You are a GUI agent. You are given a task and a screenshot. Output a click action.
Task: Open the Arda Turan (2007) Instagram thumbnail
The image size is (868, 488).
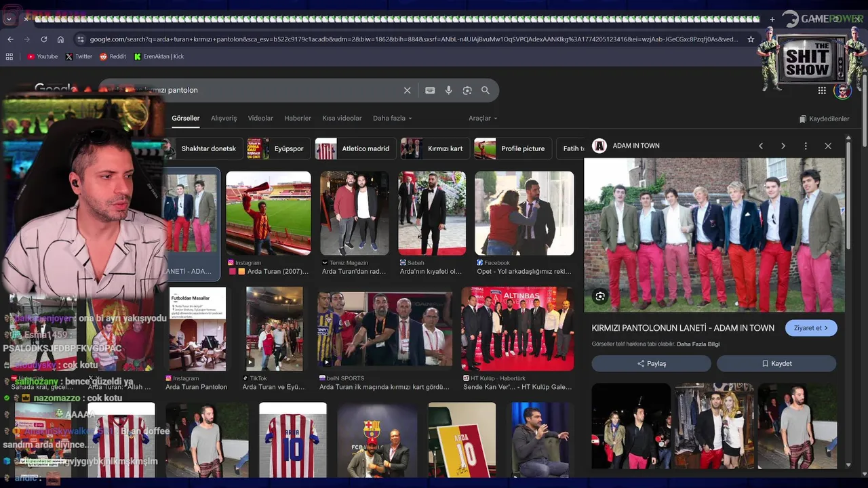pyautogui.click(x=269, y=213)
